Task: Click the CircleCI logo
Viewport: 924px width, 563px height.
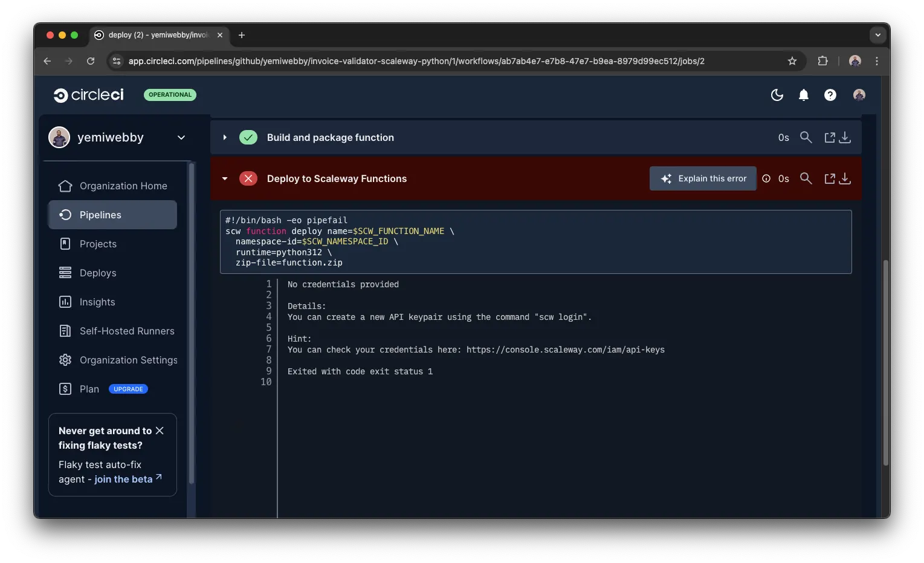Action: click(x=89, y=95)
